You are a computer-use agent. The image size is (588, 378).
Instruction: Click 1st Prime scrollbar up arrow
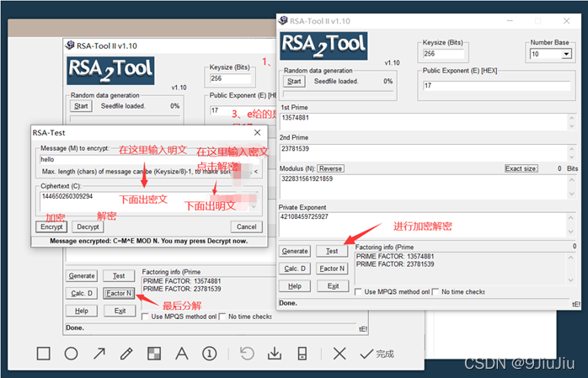point(571,118)
